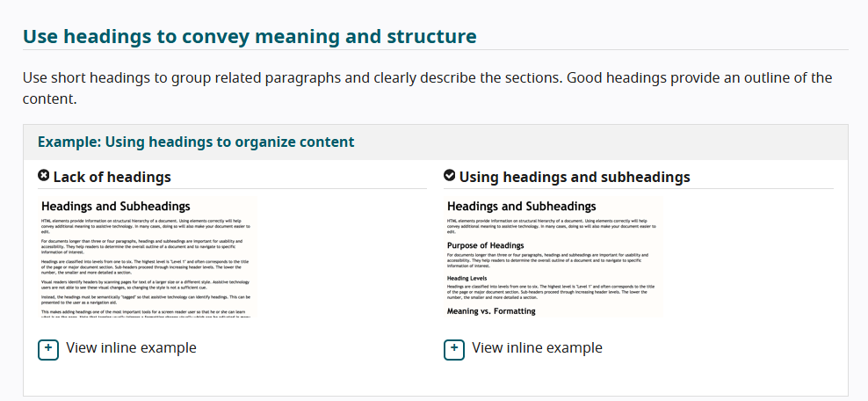Open the right View inline example text
The height and width of the screenshot is (401, 868).
pyautogui.click(x=537, y=348)
